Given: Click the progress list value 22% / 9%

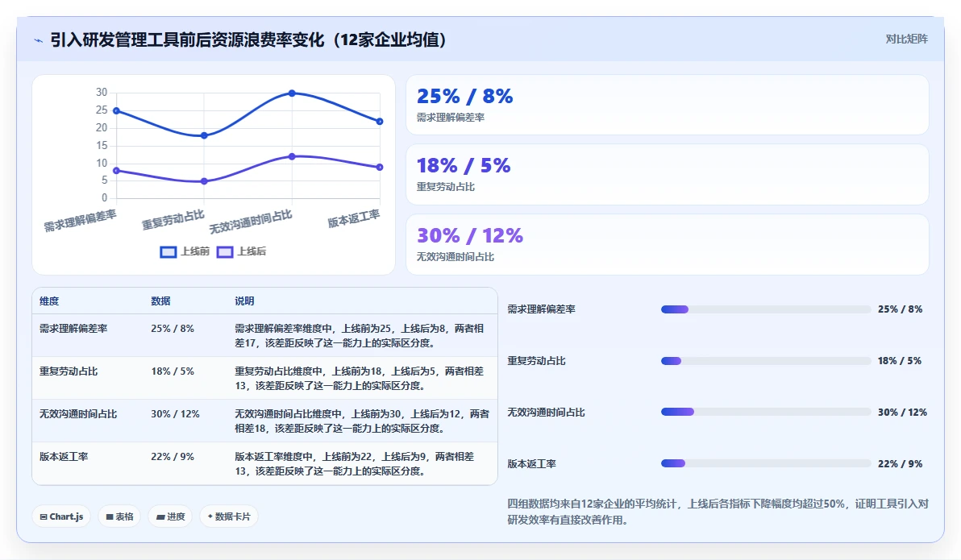Looking at the screenshot, I should 900,464.
